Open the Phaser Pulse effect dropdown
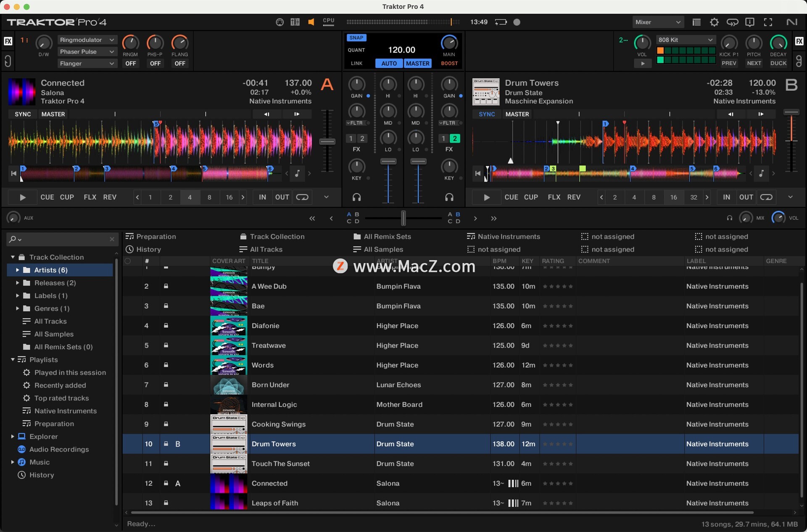This screenshot has height=532, width=807. pyautogui.click(x=87, y=52)
